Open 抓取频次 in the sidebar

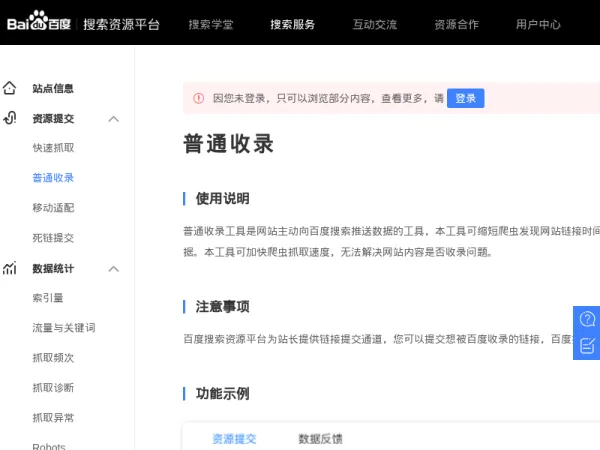(x=53, y=358)
